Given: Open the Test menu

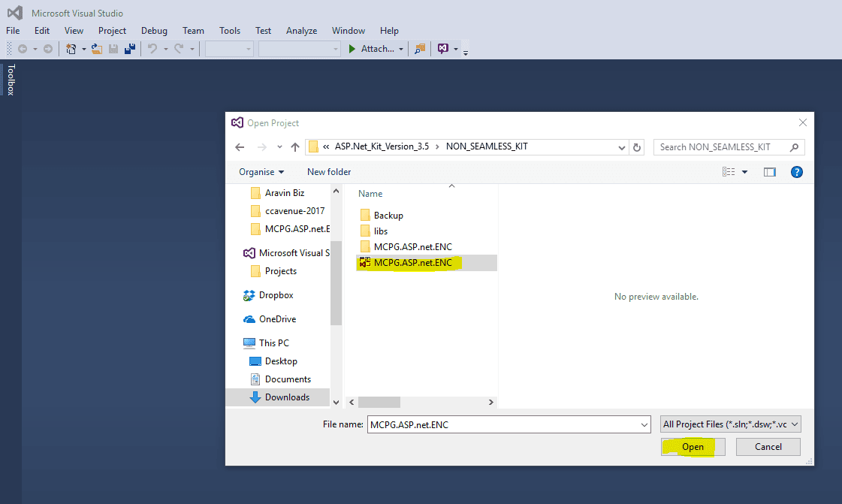Looking at the screenshot, I should tap(263, 31).
